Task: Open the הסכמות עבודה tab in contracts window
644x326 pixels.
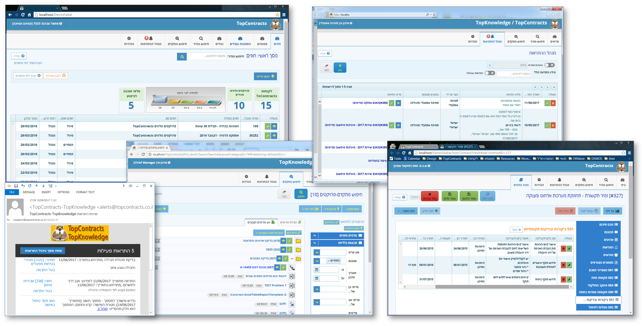Action: (x=240, y=41)
